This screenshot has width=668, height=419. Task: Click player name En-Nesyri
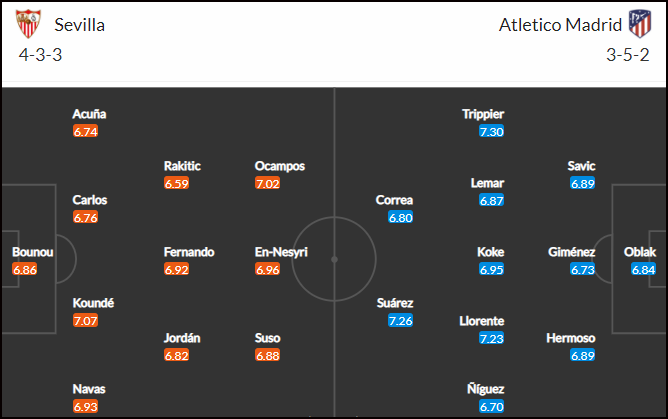point(281,252)
